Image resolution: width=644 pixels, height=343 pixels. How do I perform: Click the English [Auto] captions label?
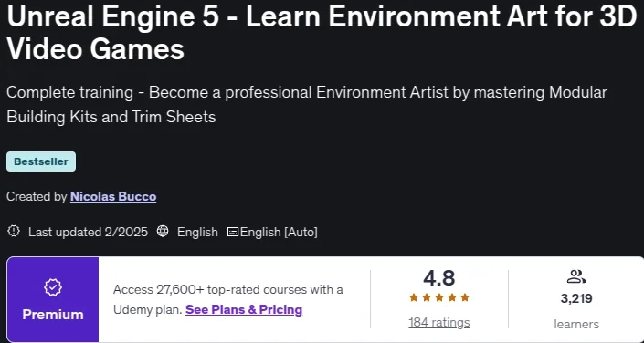point(279,233)
